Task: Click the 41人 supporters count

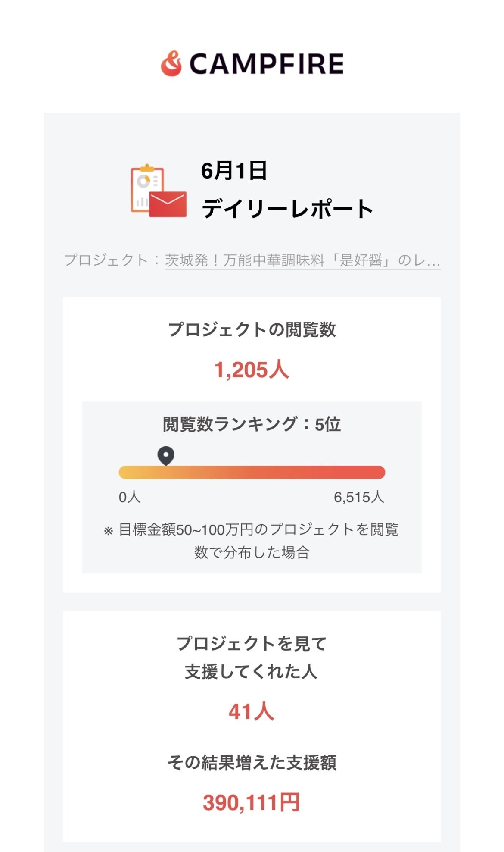Action: tap(252, 711)
